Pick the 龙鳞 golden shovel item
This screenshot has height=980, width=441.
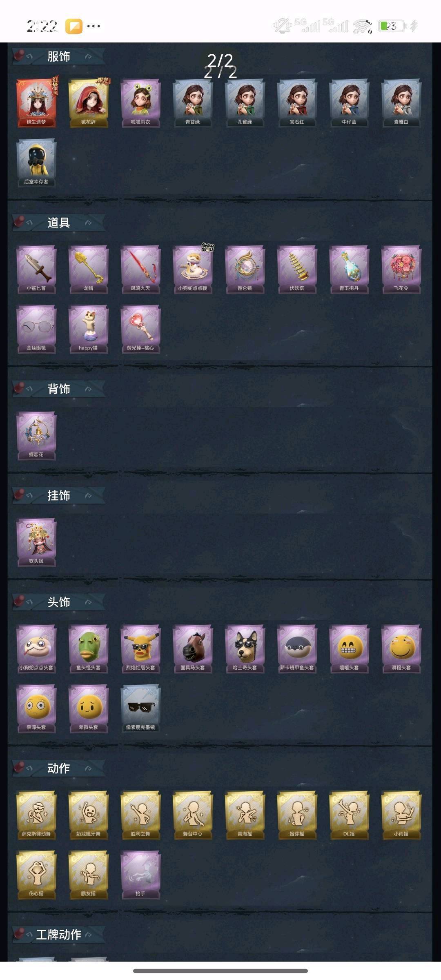[88, 269]
